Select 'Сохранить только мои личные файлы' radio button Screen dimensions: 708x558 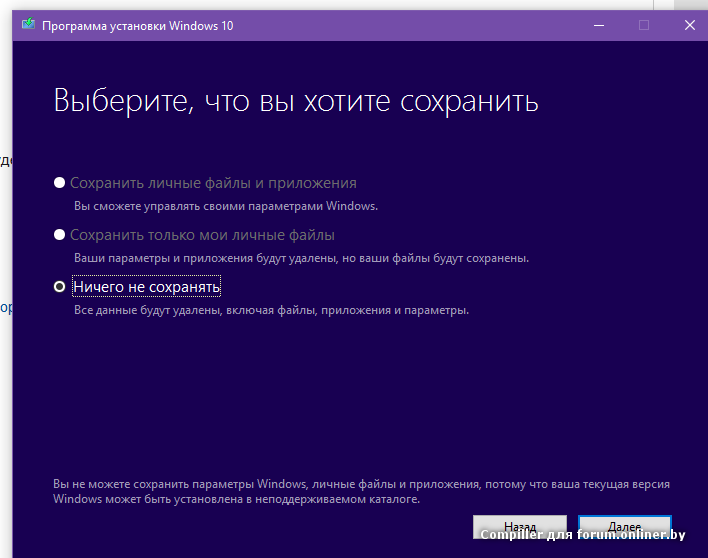[59, 235]
